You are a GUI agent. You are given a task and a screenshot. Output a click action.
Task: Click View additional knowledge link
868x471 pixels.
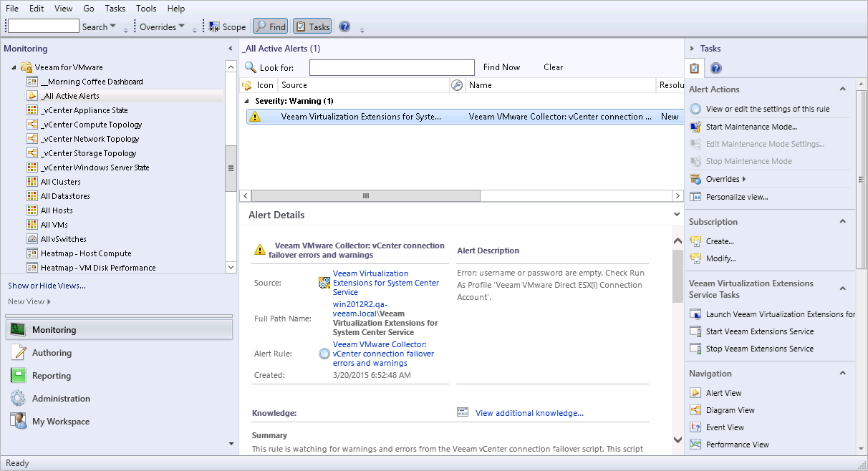point(529,413)
